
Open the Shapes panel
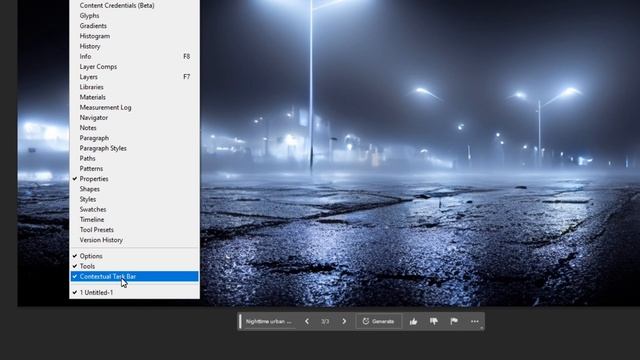134,189
